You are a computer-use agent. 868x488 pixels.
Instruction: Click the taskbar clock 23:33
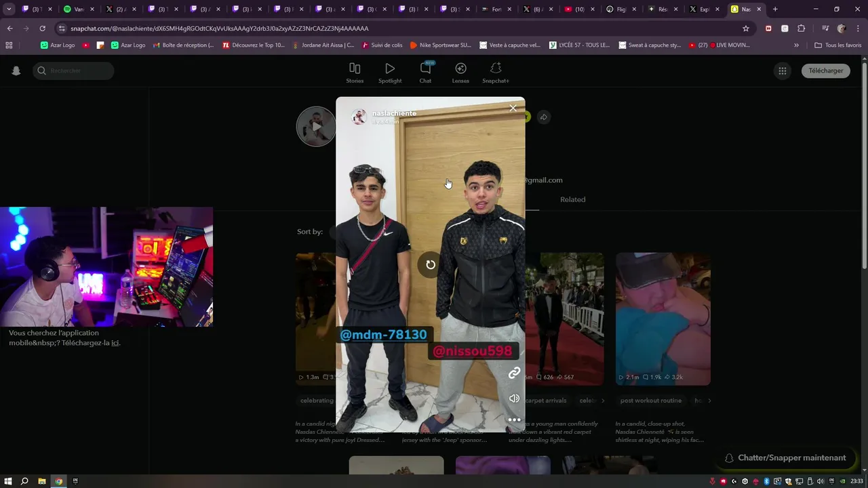[x=857, y=481]
